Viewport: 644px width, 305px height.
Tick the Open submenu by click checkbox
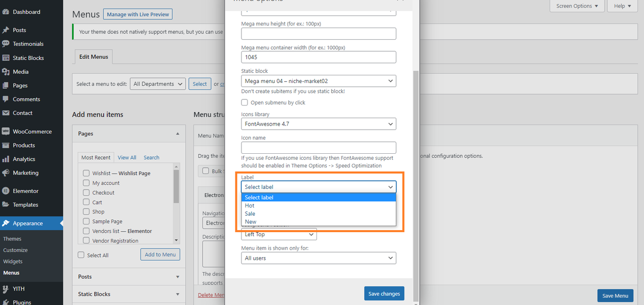pyautogui.click(x=245, y=103)
